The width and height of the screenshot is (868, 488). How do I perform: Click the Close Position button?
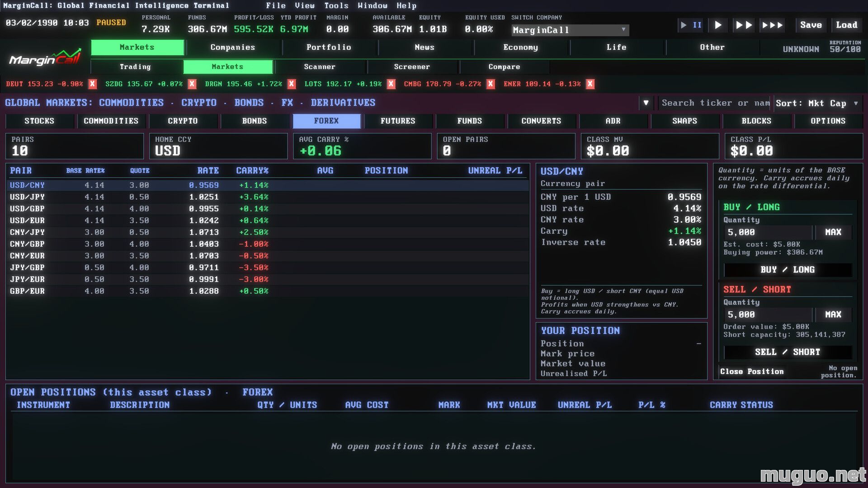pos(752,371)
